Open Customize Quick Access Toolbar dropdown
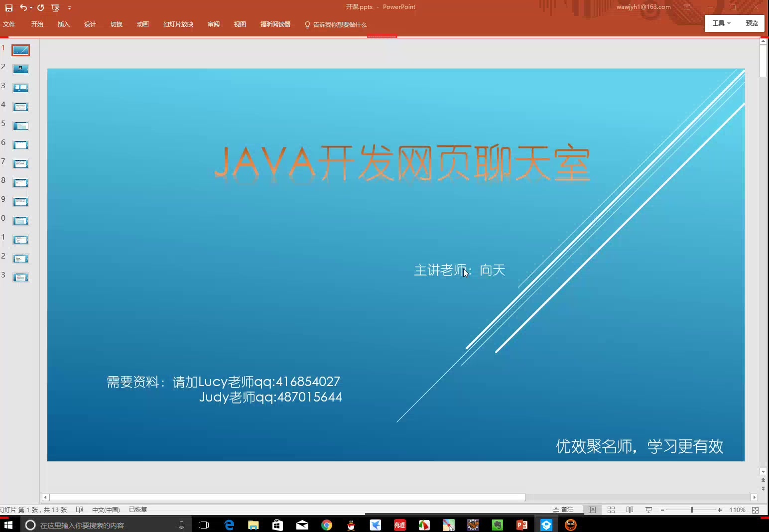769x532 pixels. [69, 8]
